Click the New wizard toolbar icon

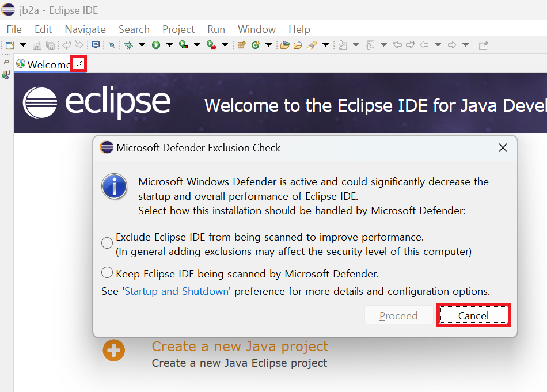[x=10, y=45]
